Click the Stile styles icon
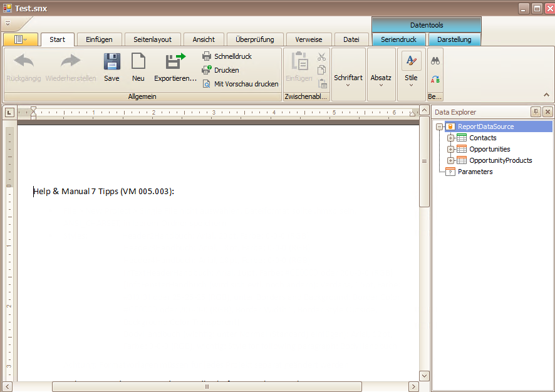This screenshot has height=392, width=555. [412, 61]
